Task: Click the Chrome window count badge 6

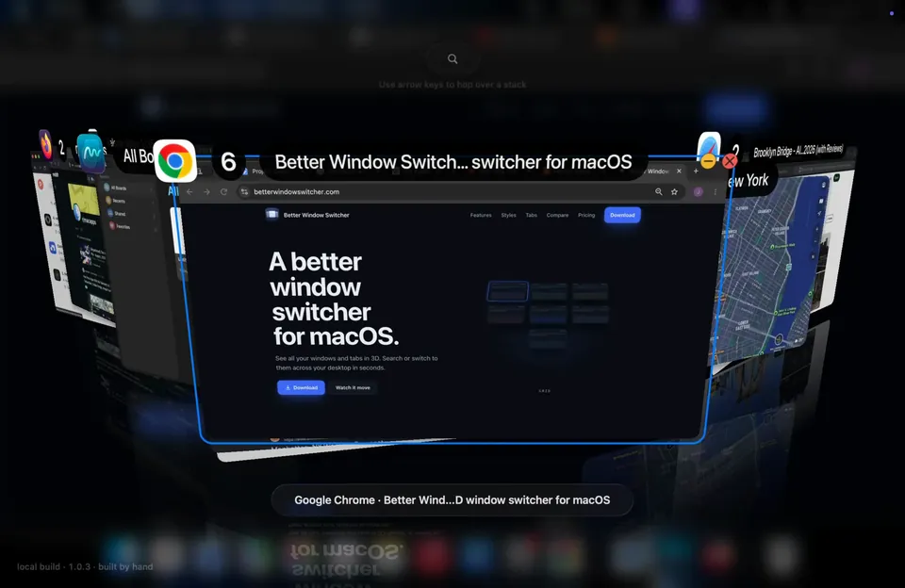Action: pos(228,162)
